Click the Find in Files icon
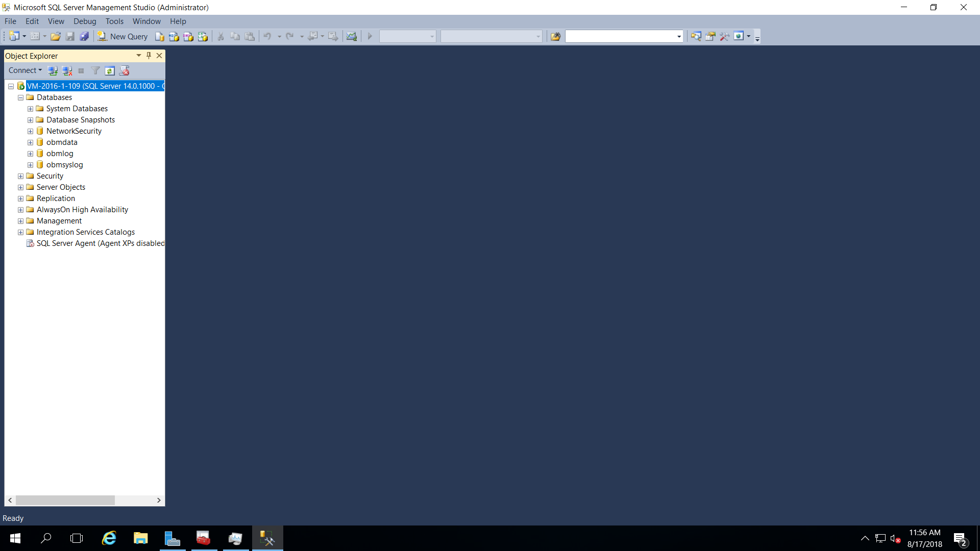The width and height of the screenshot is (980, 551). coord(555,36)
